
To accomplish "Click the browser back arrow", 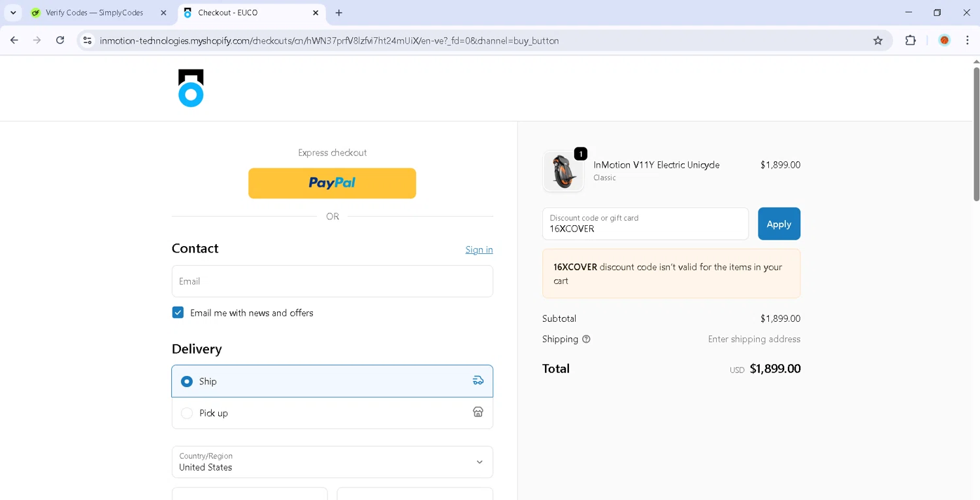I will pos(14,40).
